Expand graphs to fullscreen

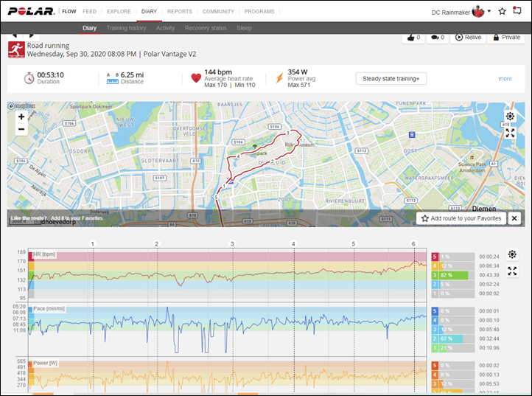point(512,271)
